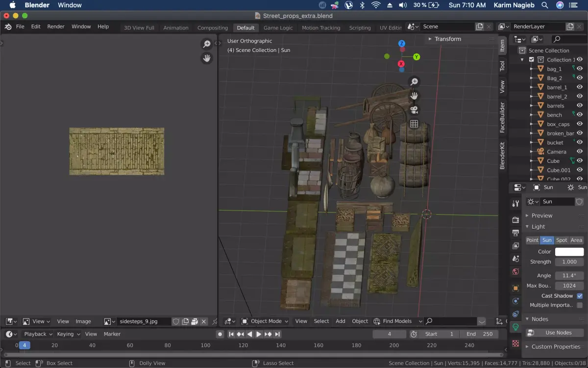Expand the Preview panel
This screenshot has width=588, height=368.
[x=541, y=215]
